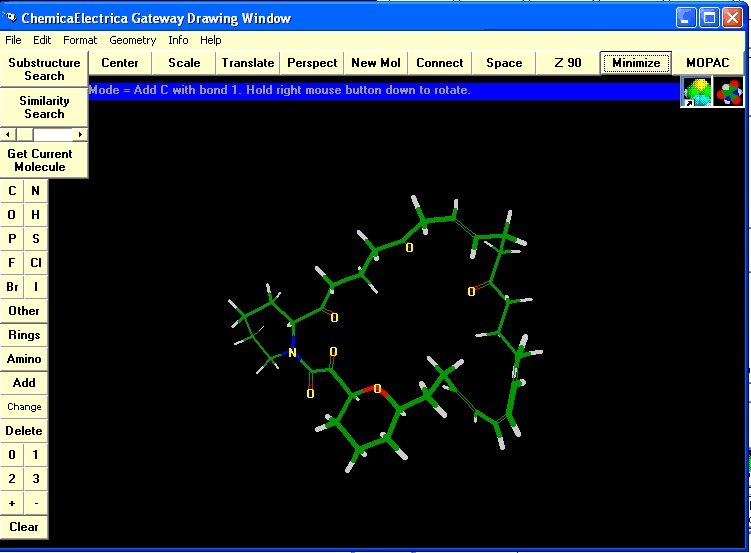Launch the MOPAC calculation
Image resolution: width=751 pixels, height=553 pixels.
click(707, 63)
